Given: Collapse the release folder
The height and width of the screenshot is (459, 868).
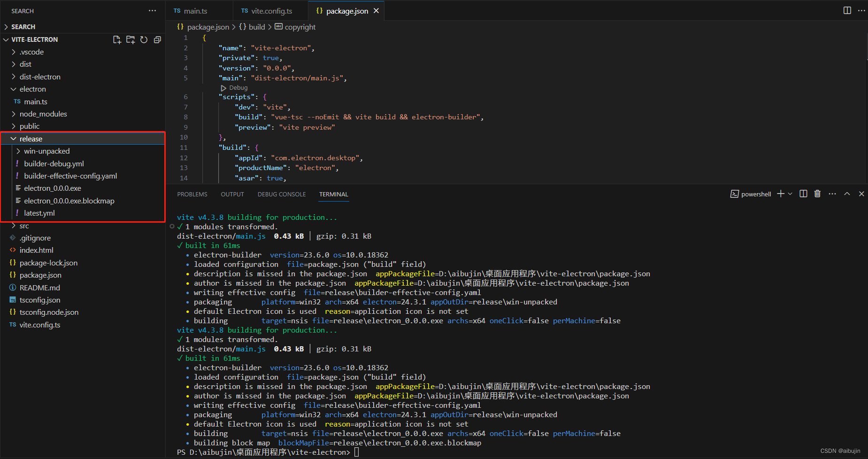Looking at the screenshot, I should pos(83,139).
